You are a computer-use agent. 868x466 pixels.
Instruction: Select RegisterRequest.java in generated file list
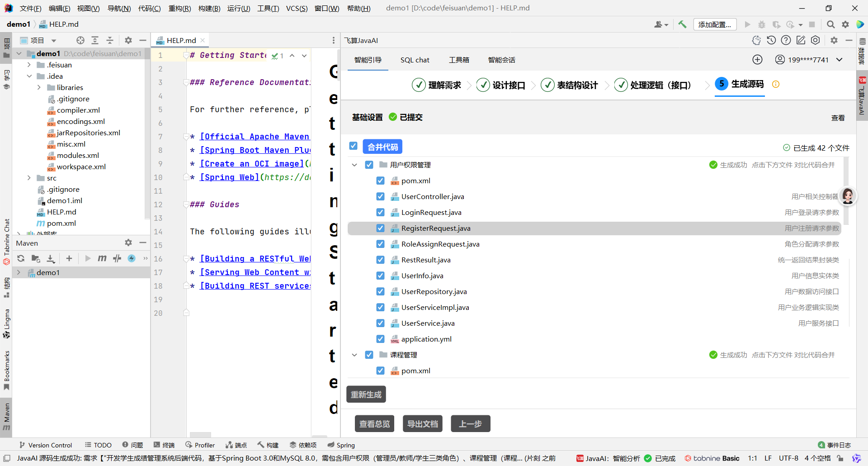click(436, 228)
